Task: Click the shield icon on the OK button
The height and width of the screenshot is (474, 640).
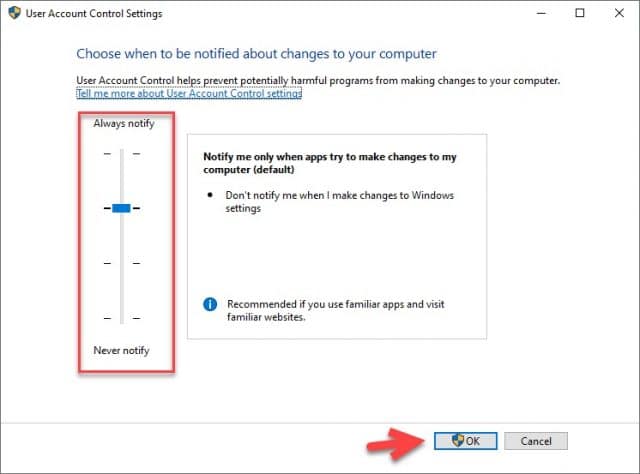Action: click(x=457, y=440)
